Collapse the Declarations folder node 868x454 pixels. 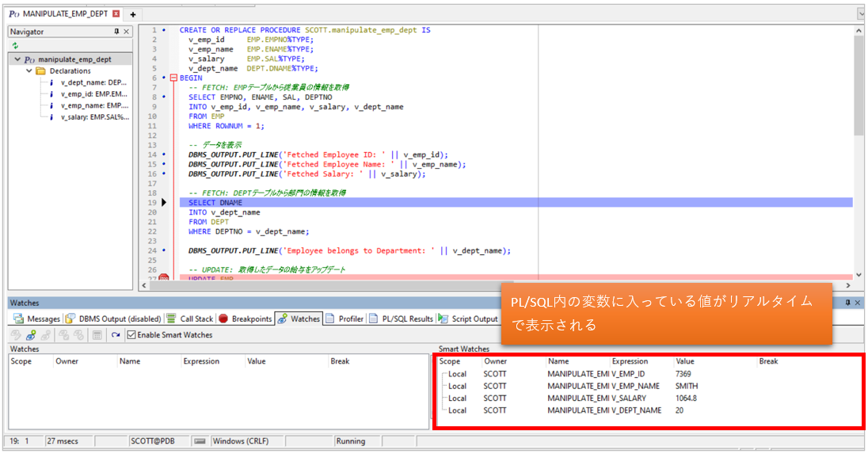click(x=29, y=71)
